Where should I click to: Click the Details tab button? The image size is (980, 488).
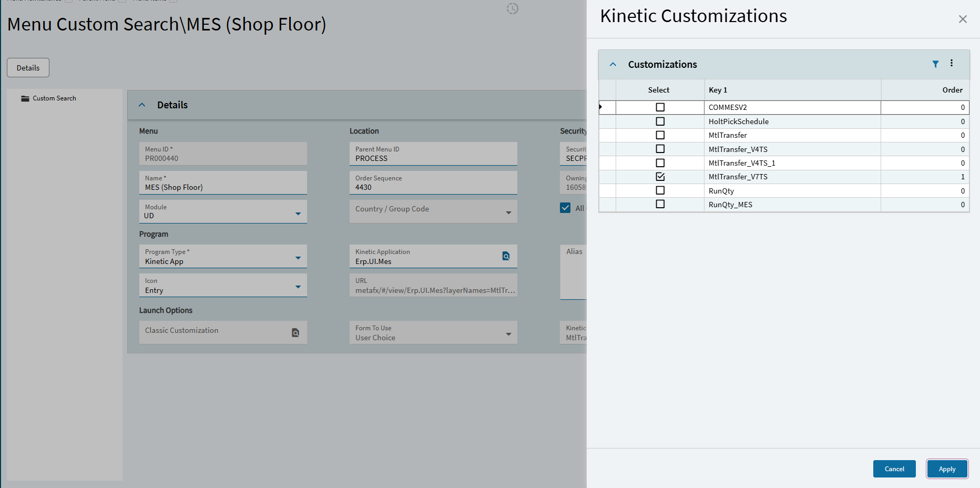(x=28, y=68)
